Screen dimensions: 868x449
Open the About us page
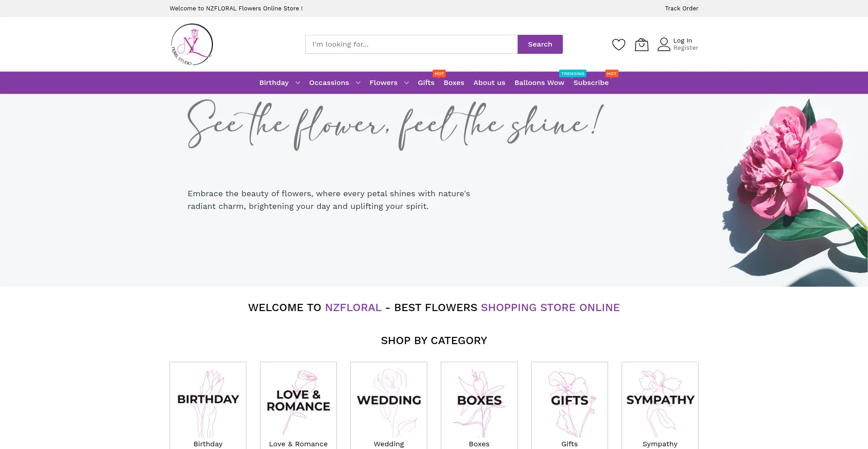[x=489, y=83]
